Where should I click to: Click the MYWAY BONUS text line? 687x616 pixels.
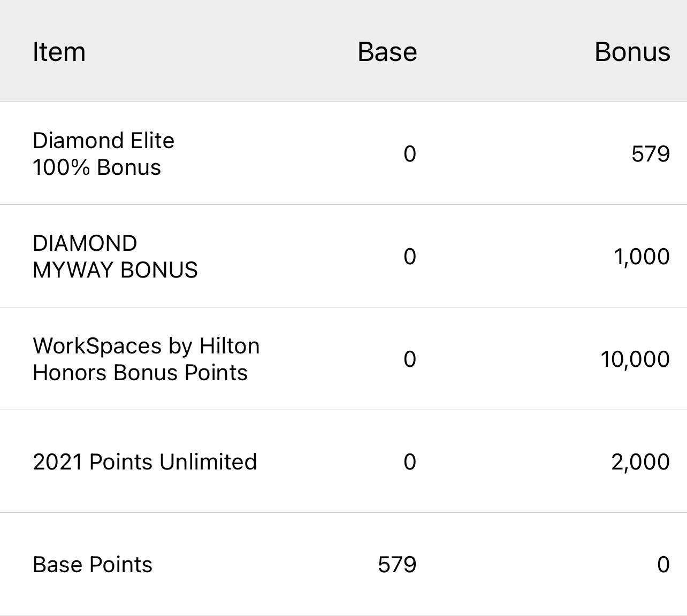[x=115, y=270]
